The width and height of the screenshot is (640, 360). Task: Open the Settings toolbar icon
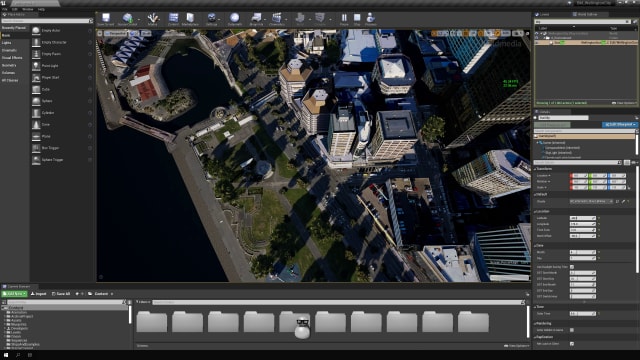coord(211,18)
